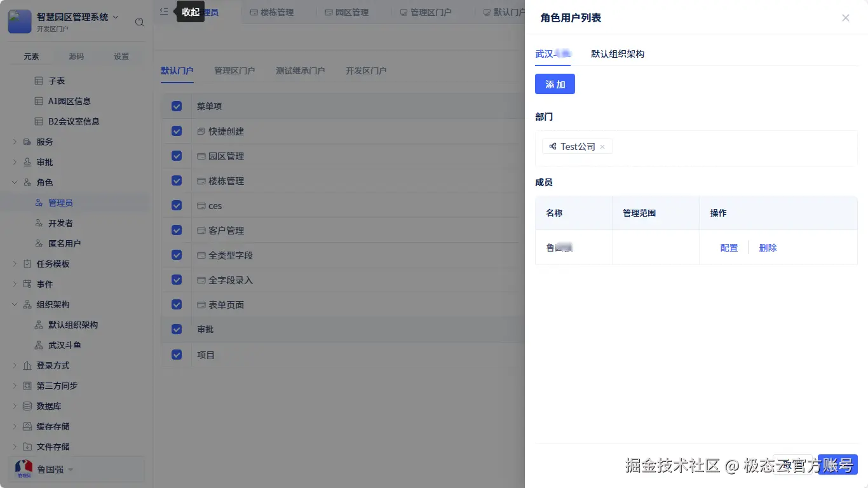This screenshot has width=868, height=488.
Task: Open the 楼栋管理 top page tab
Action: [272, 12]
